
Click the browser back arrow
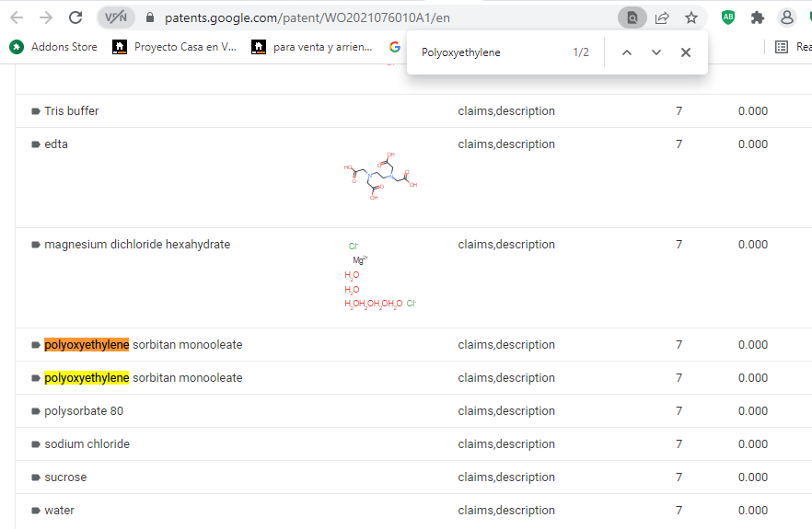17,17
